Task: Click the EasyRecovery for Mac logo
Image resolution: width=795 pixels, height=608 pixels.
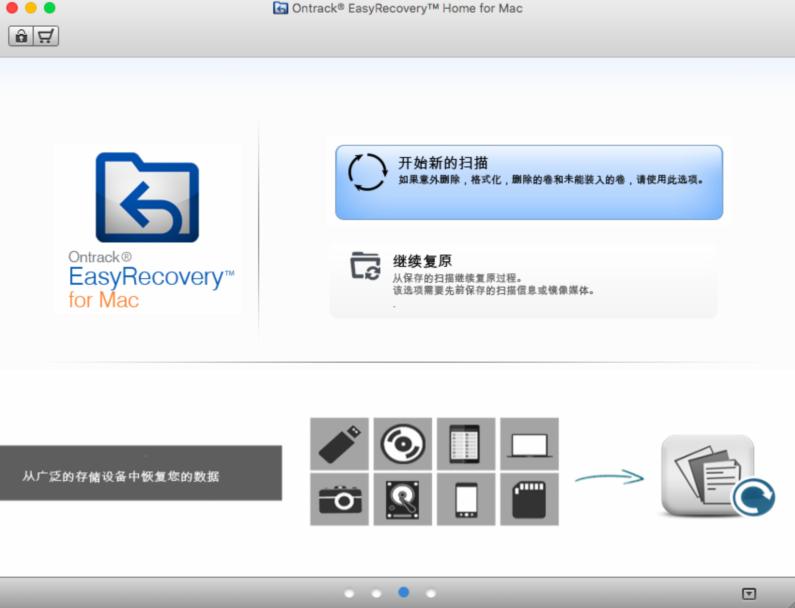Action: 148,230
